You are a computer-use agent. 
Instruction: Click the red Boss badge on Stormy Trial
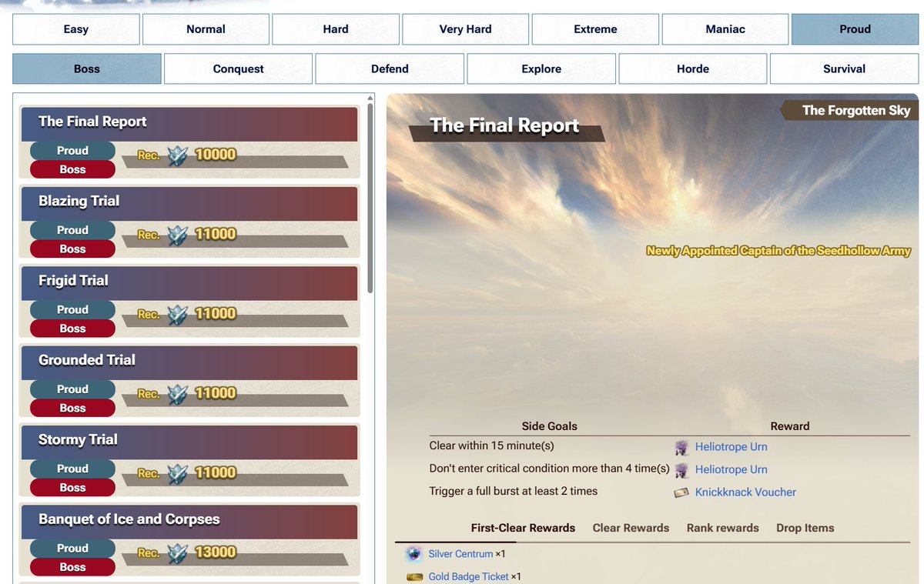[72, 487]
